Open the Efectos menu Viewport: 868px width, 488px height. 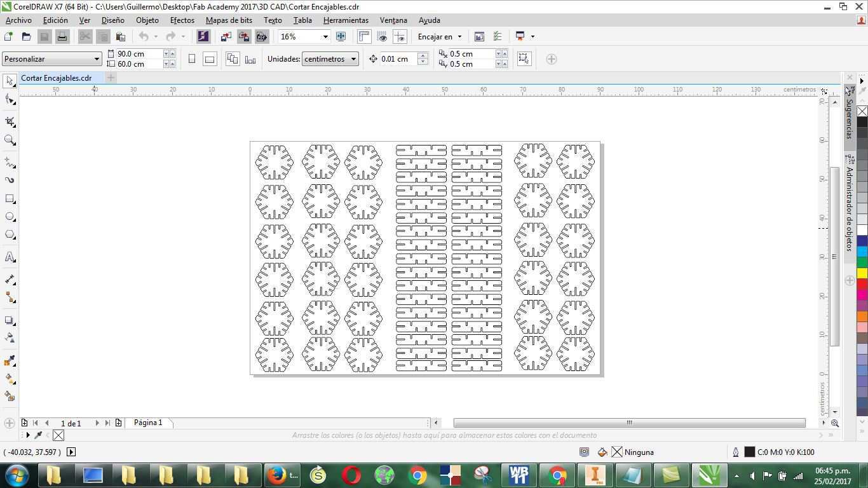click(182, 20)
